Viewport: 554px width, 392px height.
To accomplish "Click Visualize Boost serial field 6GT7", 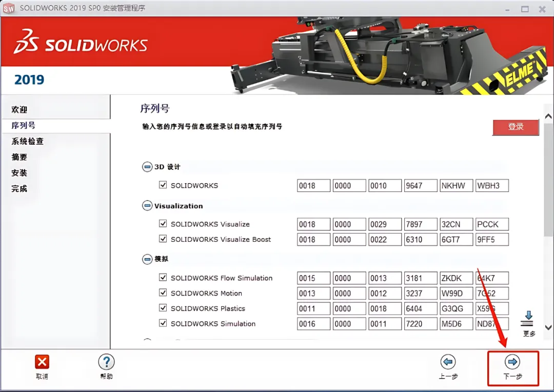I will [x=456, y=239].
